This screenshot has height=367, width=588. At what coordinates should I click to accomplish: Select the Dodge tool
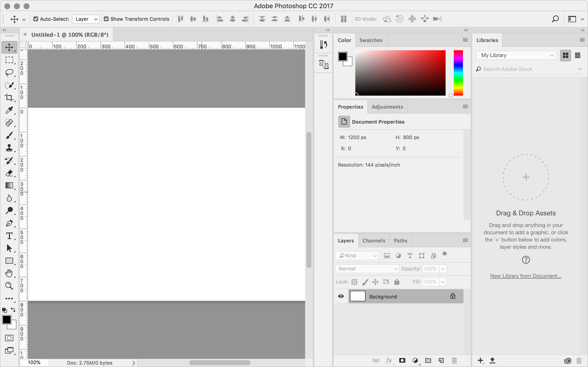click(9, 211)
